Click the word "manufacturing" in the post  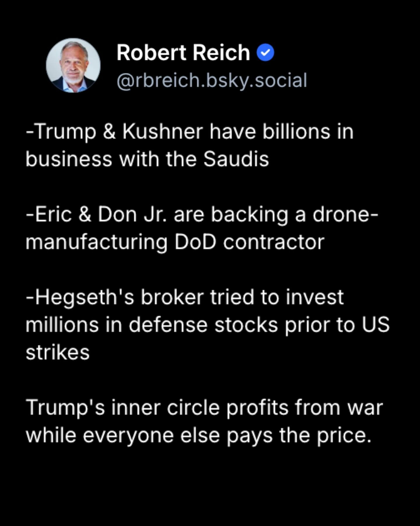[97, 242]
